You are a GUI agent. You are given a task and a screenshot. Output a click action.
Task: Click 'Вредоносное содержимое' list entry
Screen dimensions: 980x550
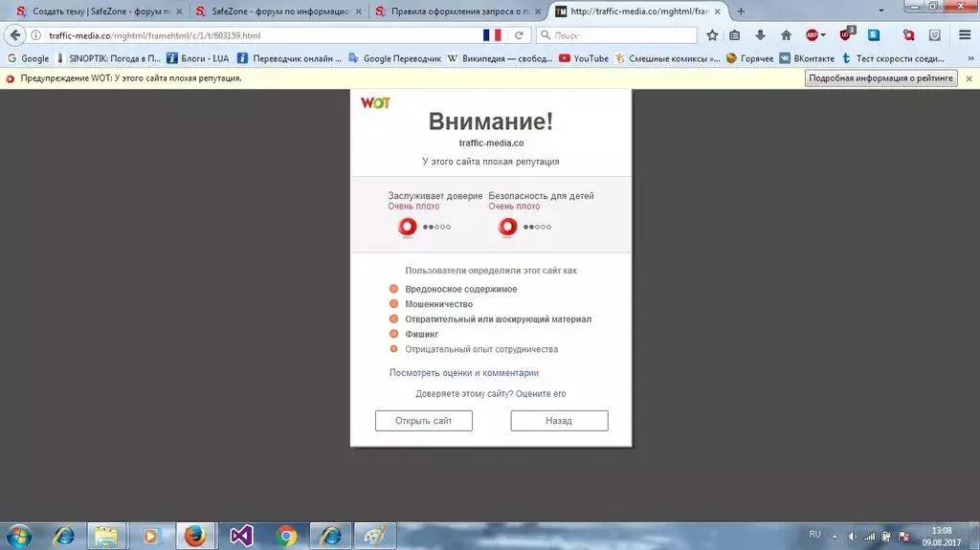click(x=460, y=289)
